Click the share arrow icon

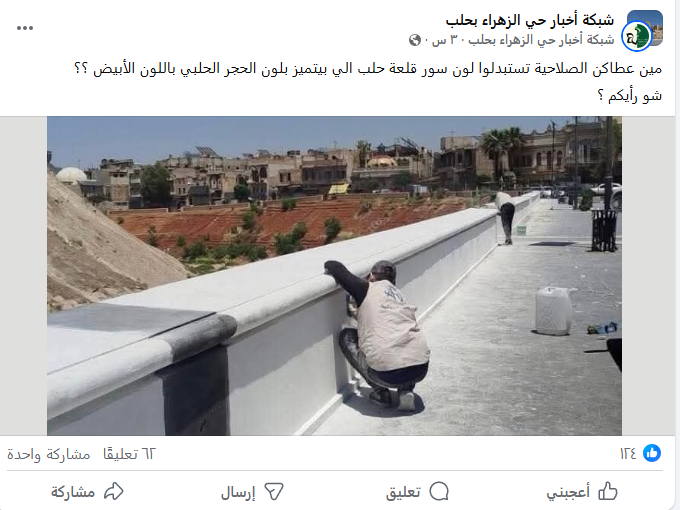(114, 491)
